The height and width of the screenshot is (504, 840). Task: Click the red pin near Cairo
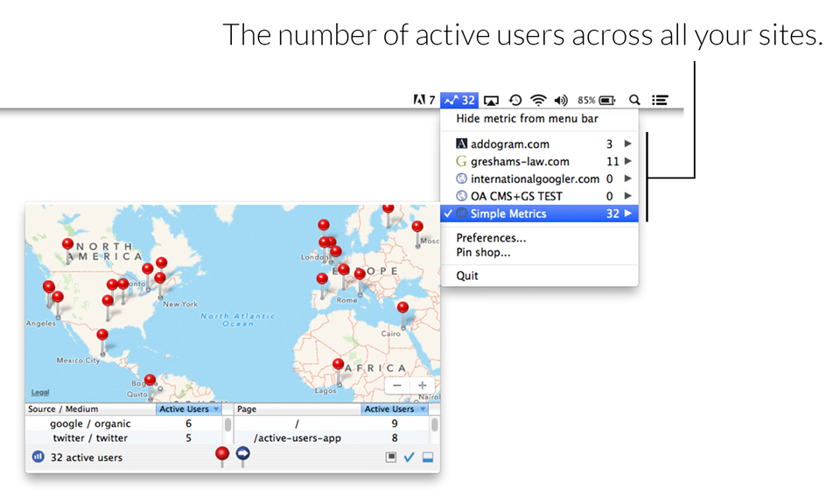coord(402,307)
